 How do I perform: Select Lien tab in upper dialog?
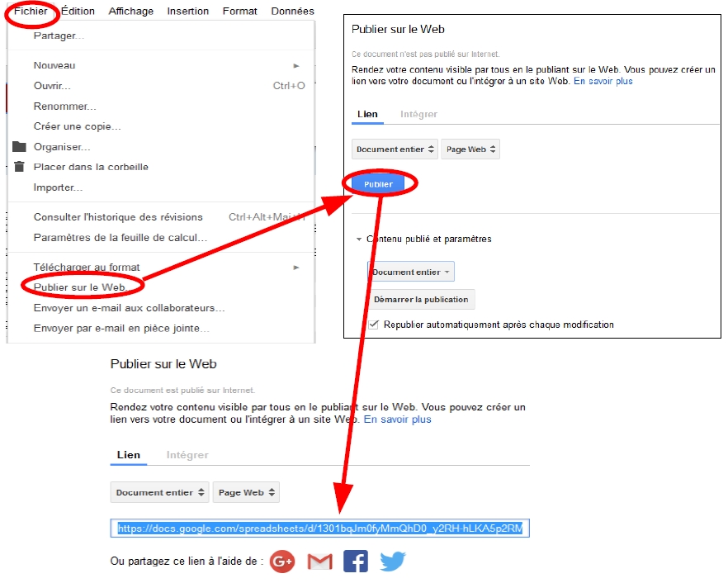367,114
